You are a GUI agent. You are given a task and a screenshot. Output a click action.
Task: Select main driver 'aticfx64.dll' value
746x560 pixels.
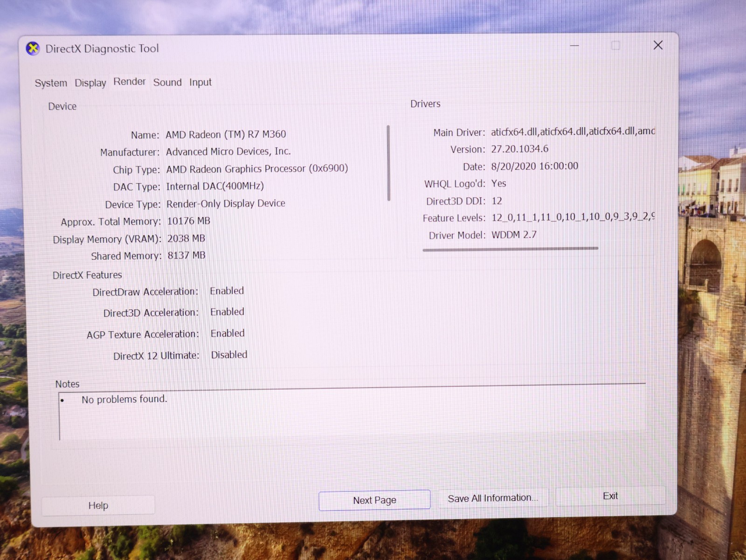click(x=573, y=131)
